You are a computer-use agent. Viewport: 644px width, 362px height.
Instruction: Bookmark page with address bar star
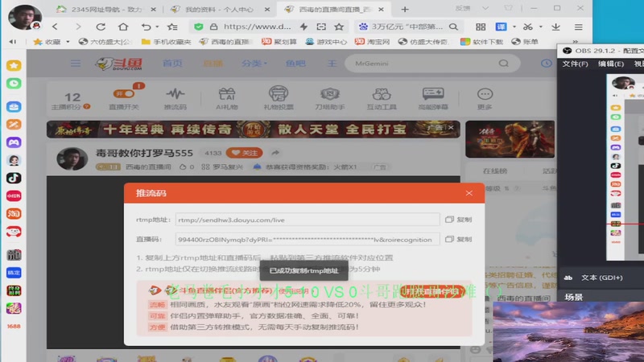[339, 27]
